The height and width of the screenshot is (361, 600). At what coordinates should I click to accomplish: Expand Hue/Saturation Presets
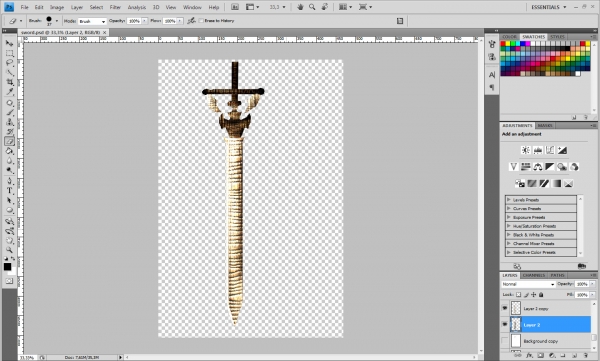(x=509, y=226)
